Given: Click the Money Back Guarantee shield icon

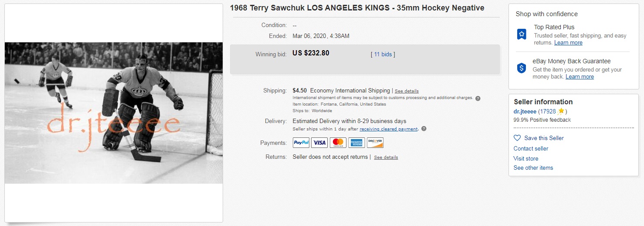Looking at the screenshot, I should point(522,68).
